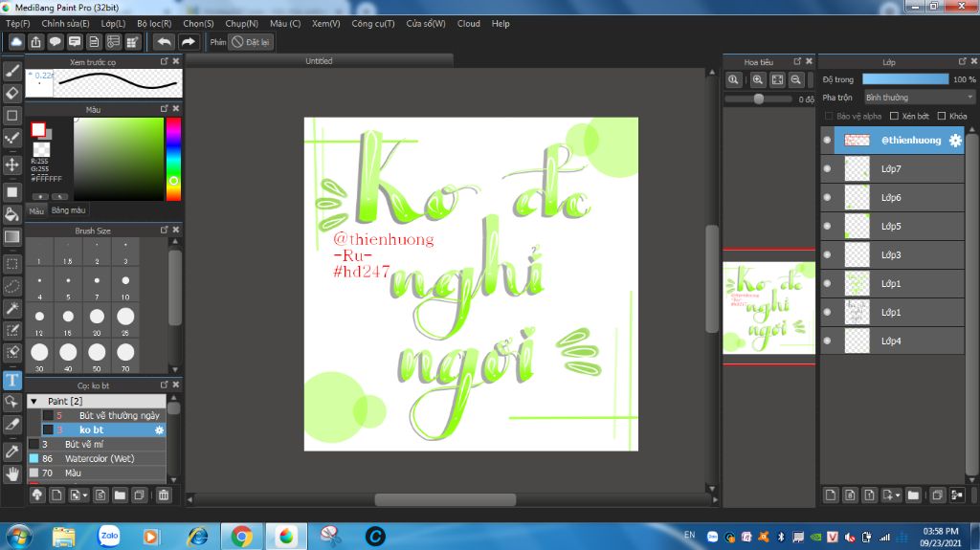Screen dimensions: 980x550
Task: Click navigator canvas preview thumbnail
Action: (x=768, y=307)
